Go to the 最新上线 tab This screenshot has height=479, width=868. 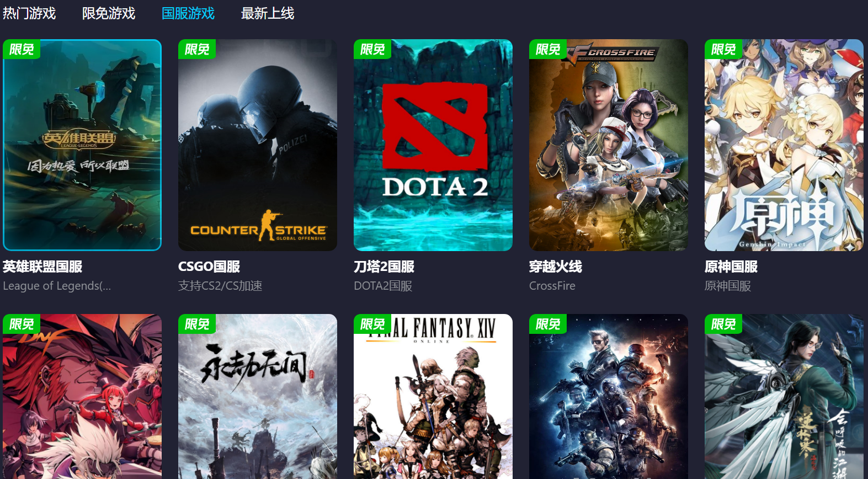268,13
